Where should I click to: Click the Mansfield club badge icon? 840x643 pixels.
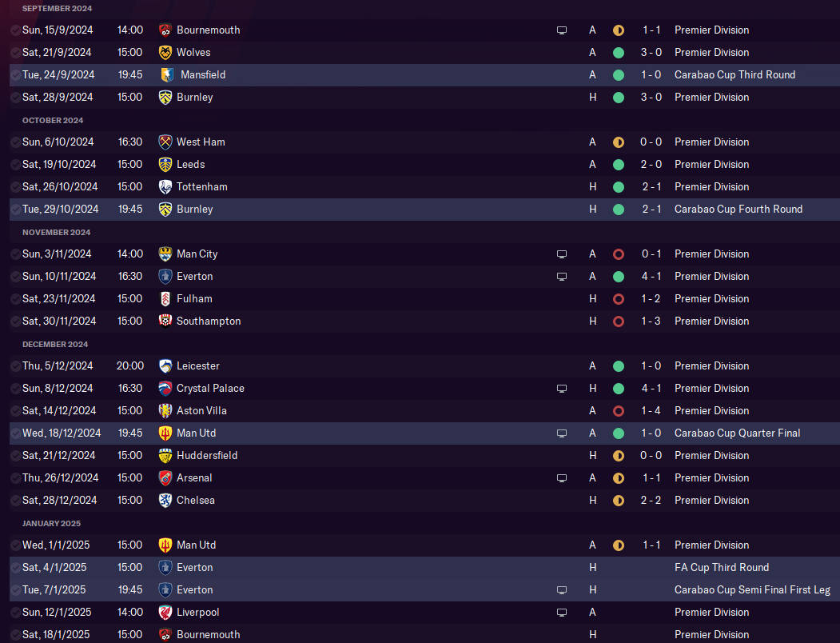(167, 75)
